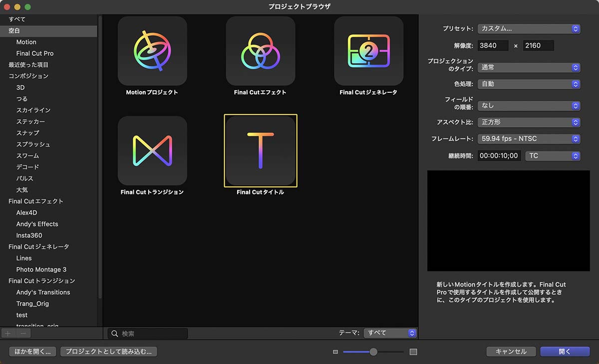Open the フィールドの順番 dropdown
599x364 pixels.
coord(529,106)
